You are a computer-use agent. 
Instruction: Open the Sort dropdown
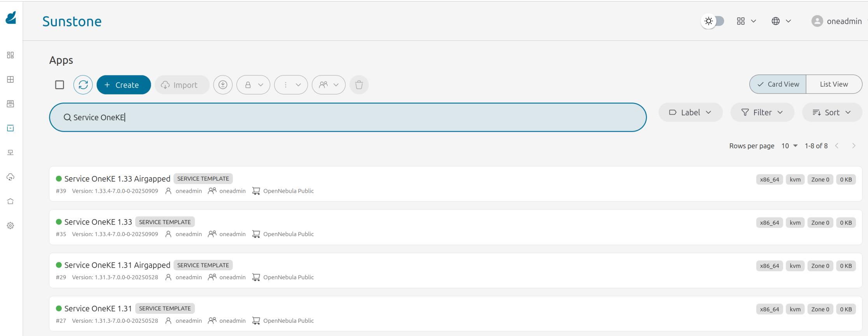[832, 112]
